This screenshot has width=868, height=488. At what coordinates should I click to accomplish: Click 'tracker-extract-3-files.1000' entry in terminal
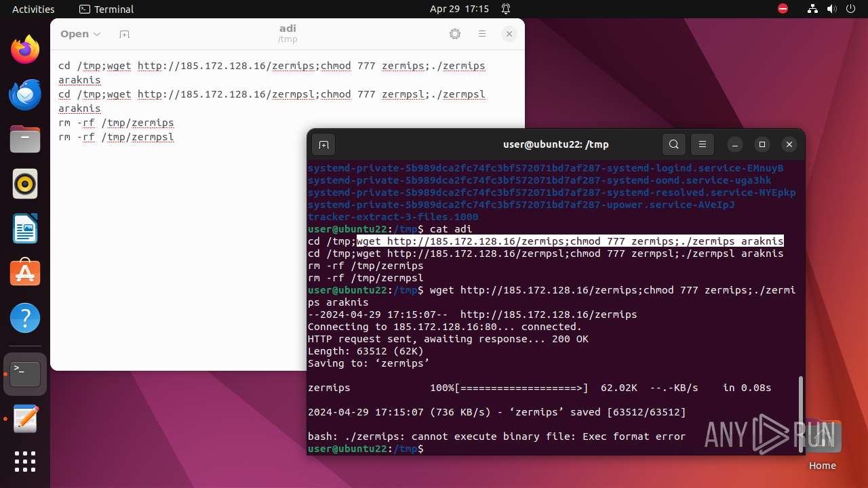pyautogui.click(x=393, y=217)
